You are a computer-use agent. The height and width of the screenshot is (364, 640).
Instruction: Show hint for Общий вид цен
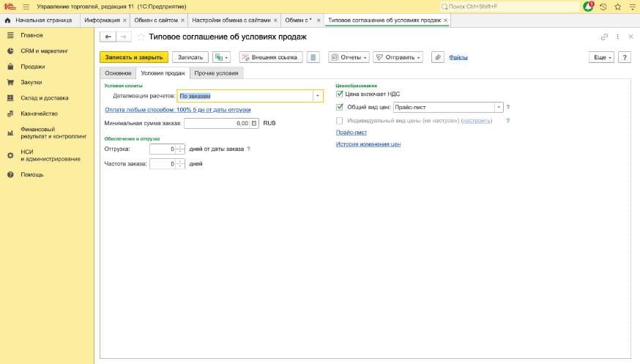coord(507,107)
